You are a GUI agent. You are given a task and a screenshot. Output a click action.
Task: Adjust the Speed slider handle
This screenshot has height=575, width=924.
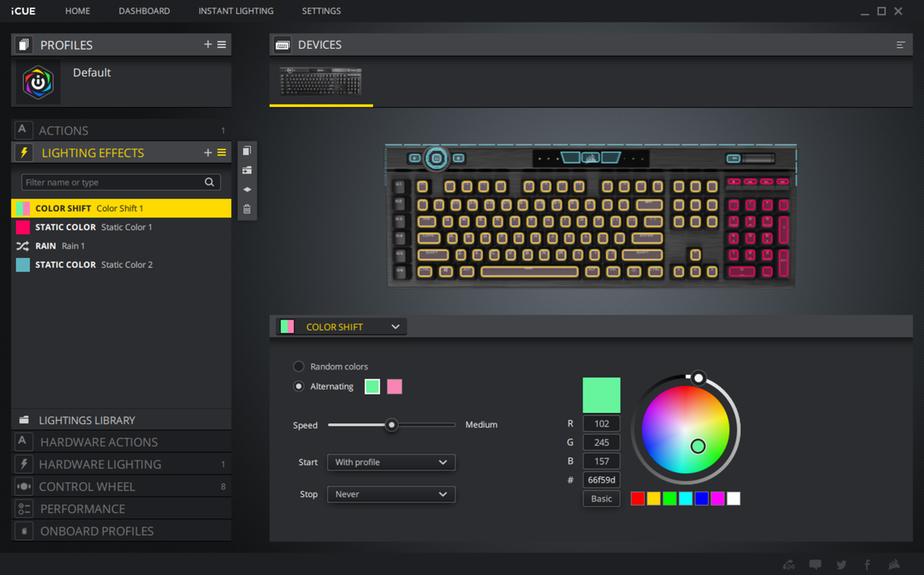pyautogui.click(x=391, y=425)
